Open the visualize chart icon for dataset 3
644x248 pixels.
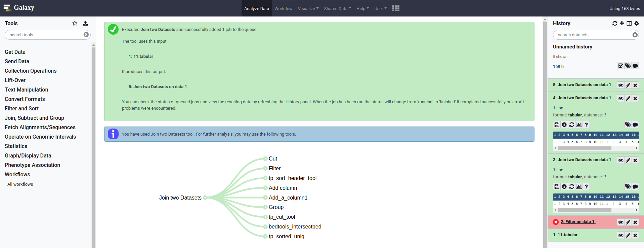tap(579, 186)
